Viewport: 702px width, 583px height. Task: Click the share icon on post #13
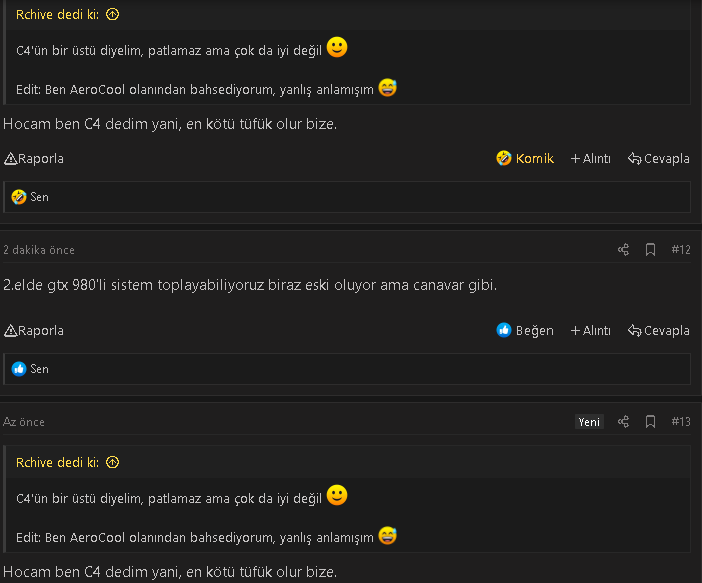[x=623, y=422]
